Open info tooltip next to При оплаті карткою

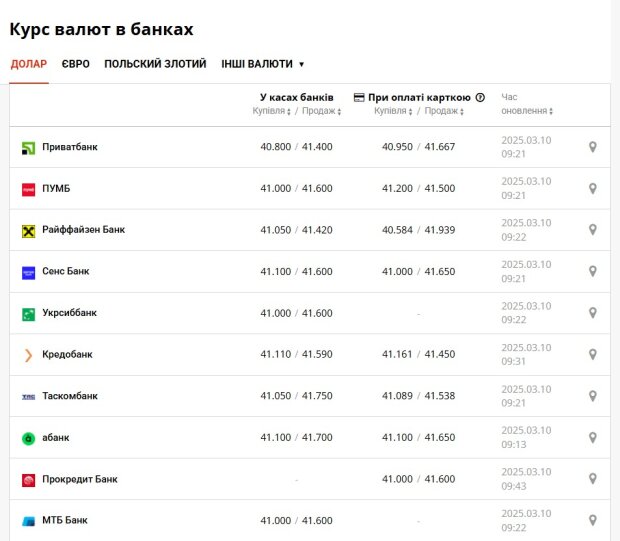point(480,97)
